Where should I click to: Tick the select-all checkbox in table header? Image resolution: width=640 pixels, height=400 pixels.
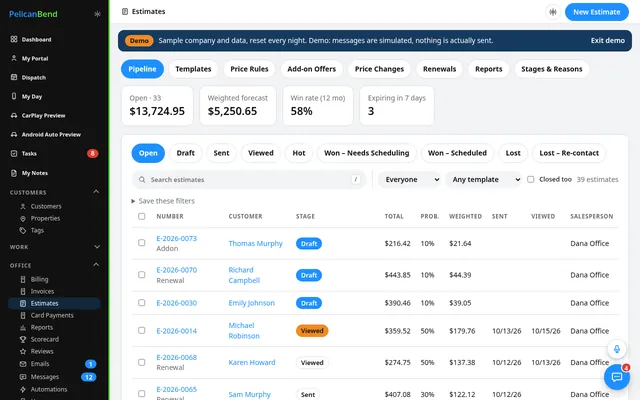click(142, 216)
